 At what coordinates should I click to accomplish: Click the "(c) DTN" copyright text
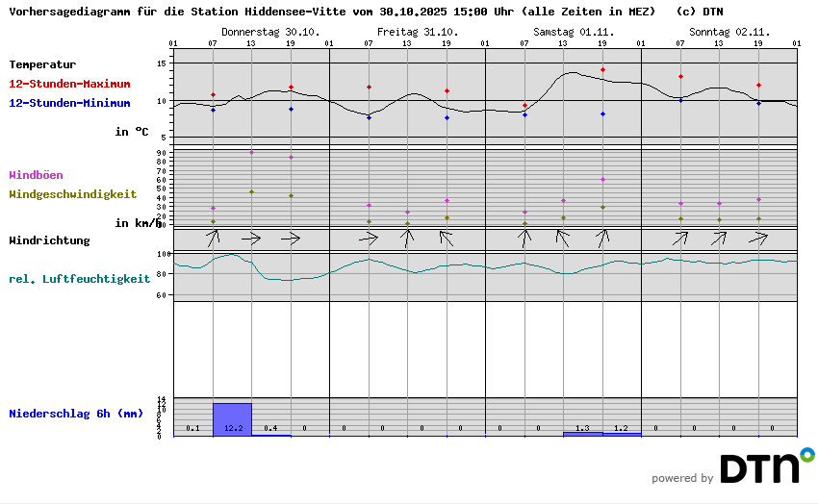point(699,12)
